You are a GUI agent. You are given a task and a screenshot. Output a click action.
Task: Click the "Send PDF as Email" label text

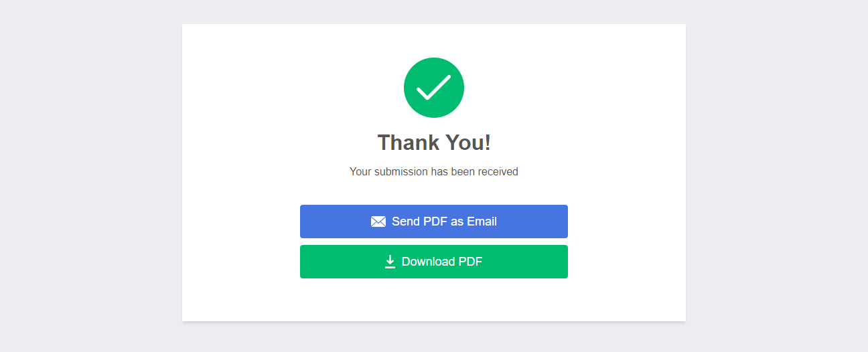[444, 222]
